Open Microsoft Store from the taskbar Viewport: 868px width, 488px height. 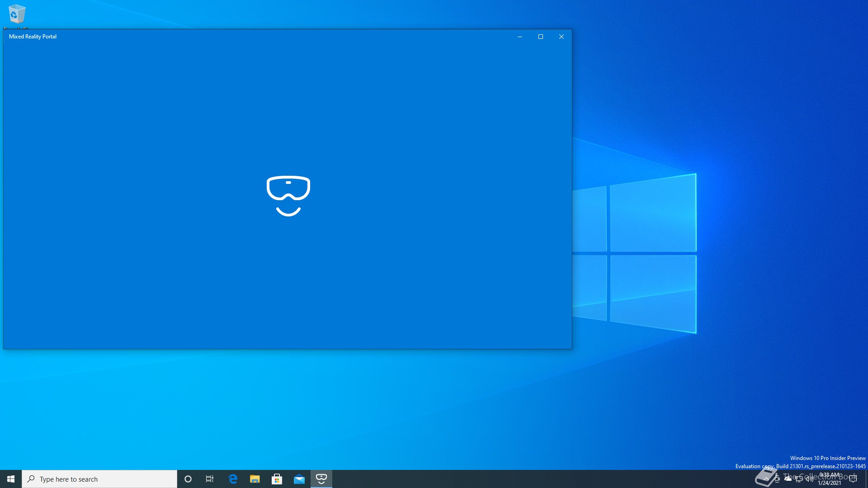point(277,479)
